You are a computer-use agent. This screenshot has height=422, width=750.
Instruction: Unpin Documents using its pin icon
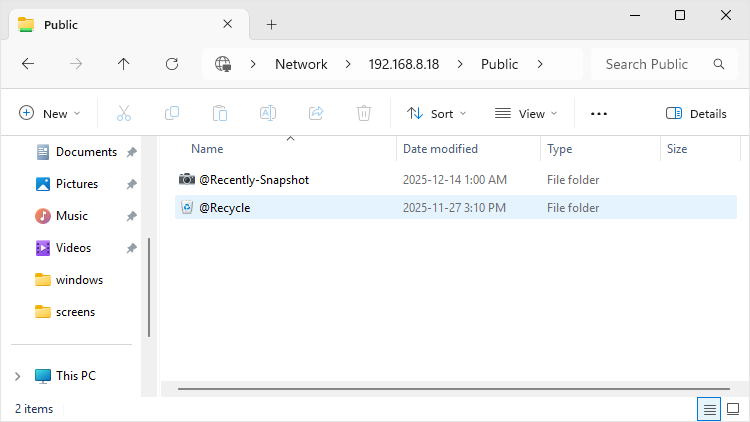click(x=132, y=152)
